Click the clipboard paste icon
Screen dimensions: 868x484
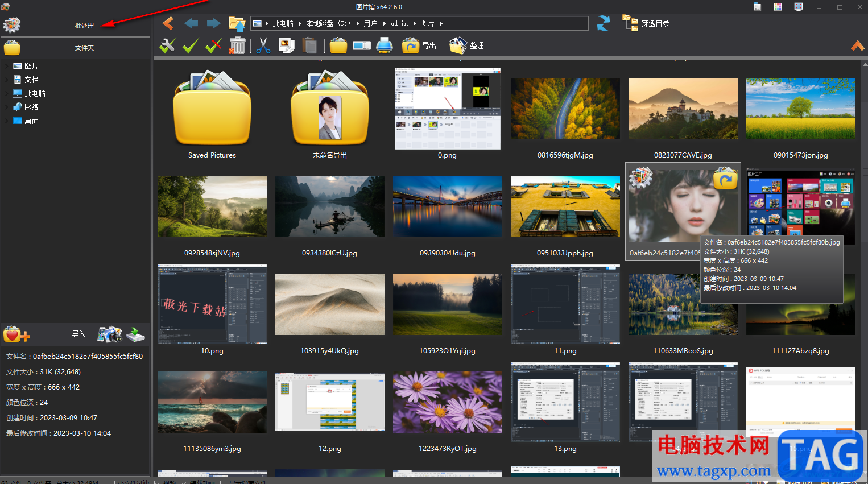[x=309, y=45]
